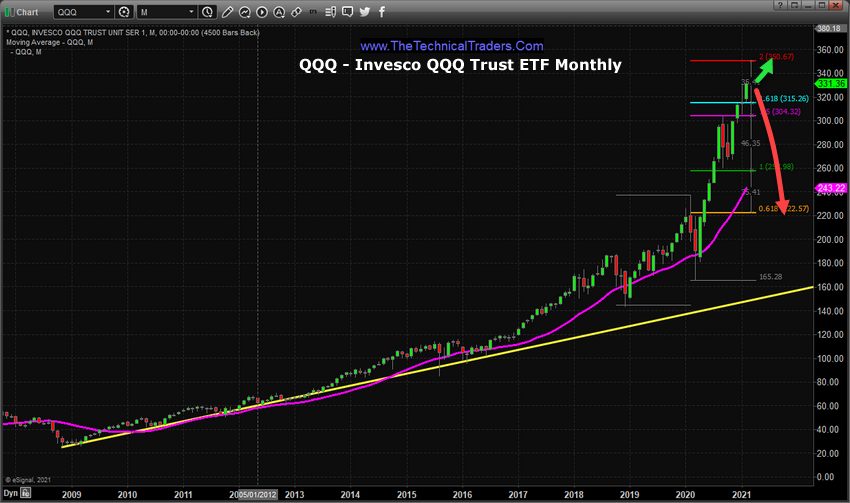This screenshot has height=503, width=850.
Task: Expand the QQQ symbol dropdown arrow
Action: (x=108, y=12)
